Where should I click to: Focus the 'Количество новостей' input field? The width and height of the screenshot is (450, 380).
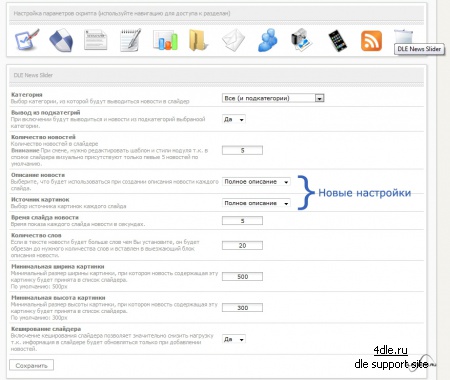click(x=242, y=150)
